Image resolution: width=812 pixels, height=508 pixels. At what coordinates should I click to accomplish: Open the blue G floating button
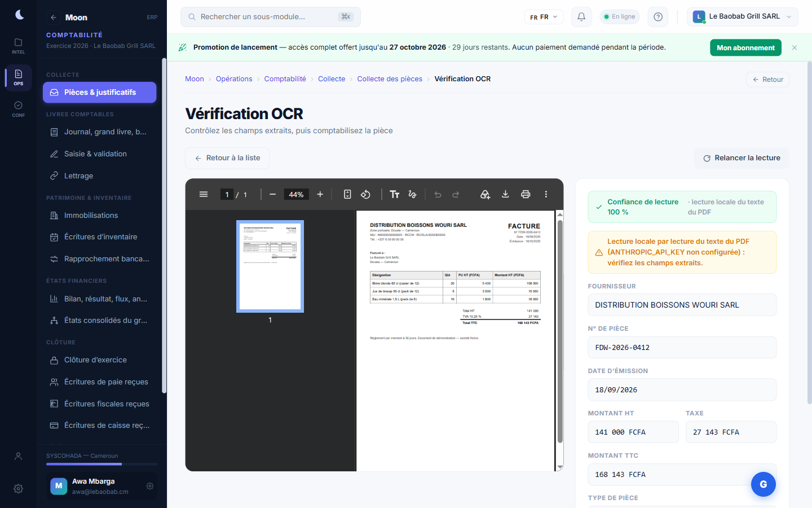pos(764,484)
